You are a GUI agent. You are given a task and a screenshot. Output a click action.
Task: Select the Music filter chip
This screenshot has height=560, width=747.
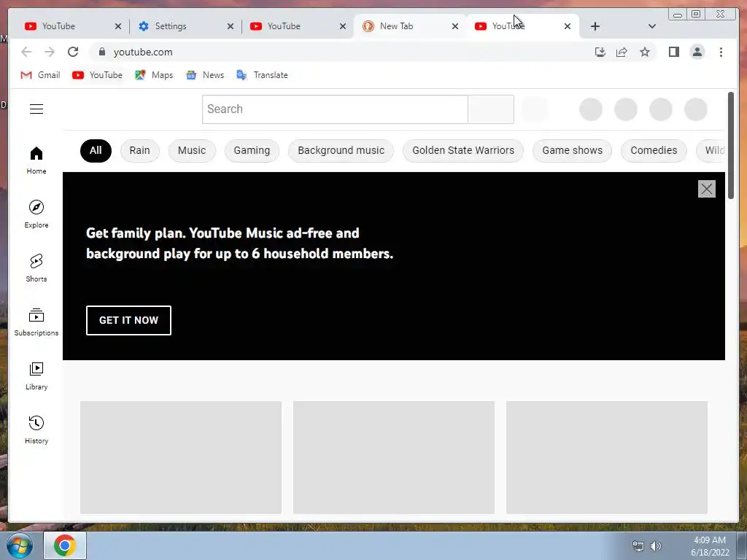click(192, 150)
